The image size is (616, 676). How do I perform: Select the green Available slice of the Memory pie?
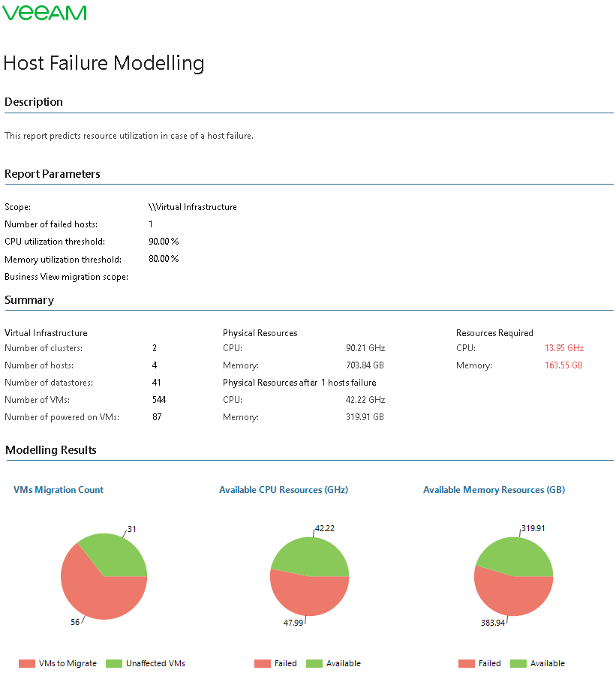518,557
